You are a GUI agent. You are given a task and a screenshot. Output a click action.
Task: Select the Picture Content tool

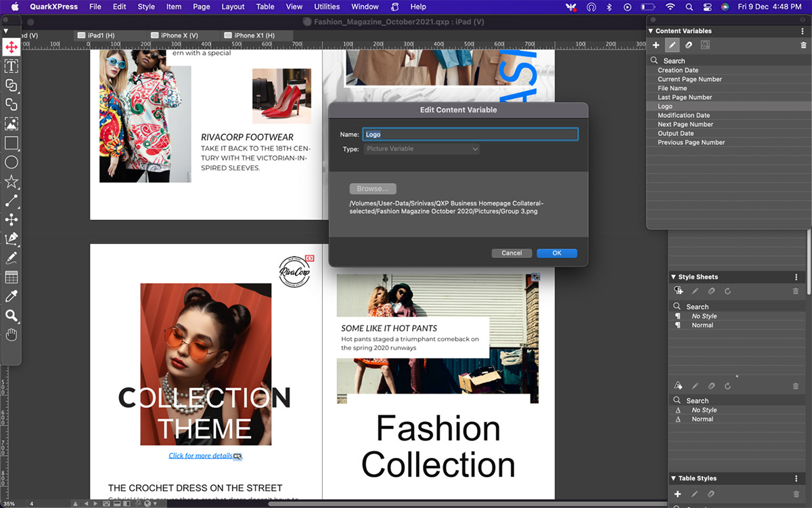point(11,124)
